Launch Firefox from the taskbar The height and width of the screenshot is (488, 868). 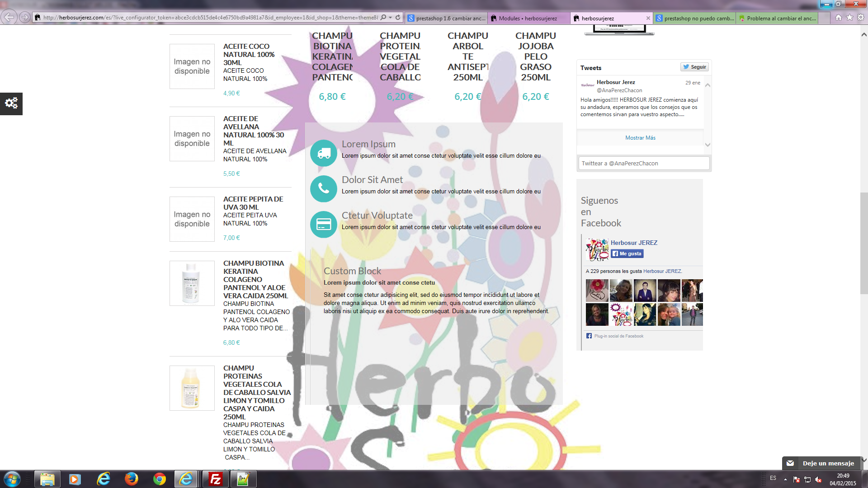[x=132, y=479]
